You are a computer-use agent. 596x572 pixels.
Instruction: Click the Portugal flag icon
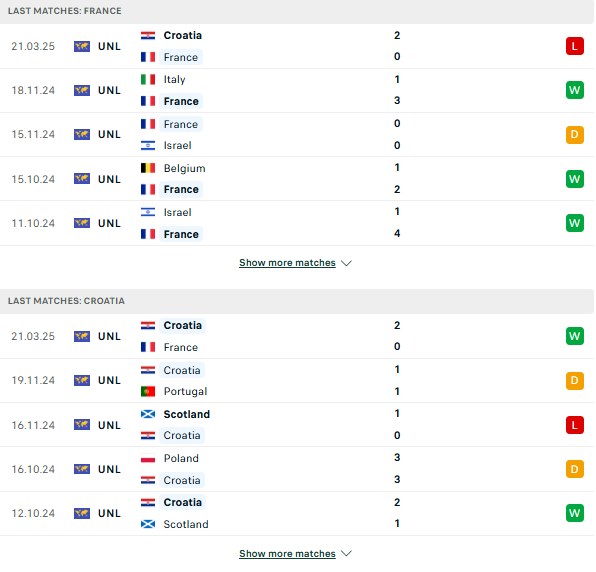(x=148, y=391)
